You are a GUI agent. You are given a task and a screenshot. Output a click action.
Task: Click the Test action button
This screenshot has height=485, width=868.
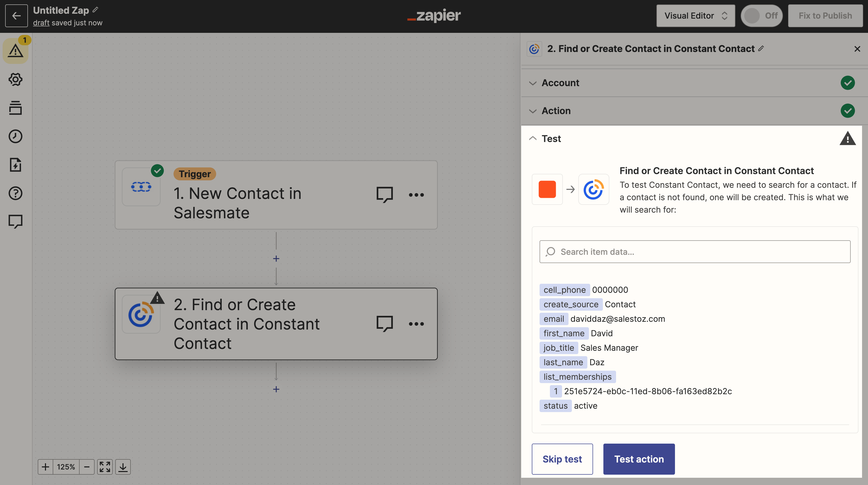tap(639, 459)
